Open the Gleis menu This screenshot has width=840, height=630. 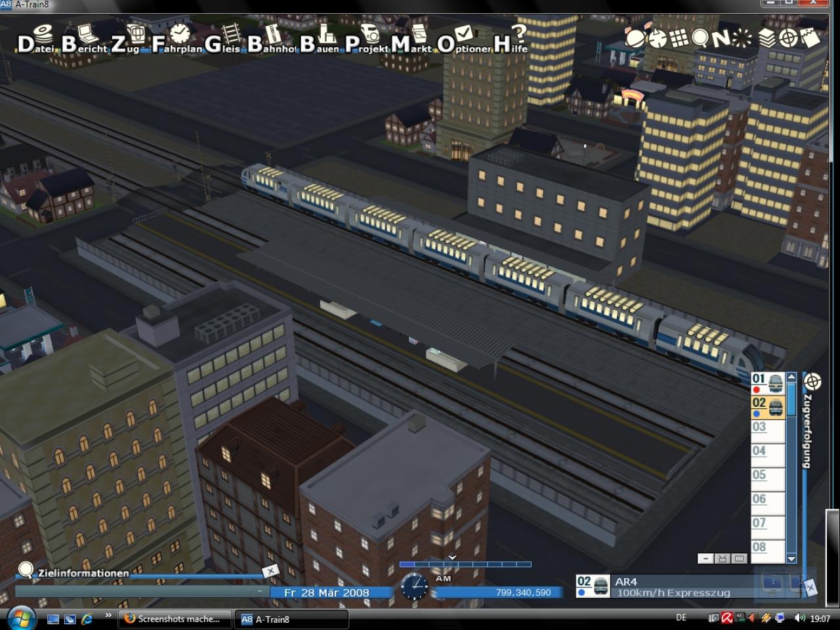tap(222, 39)
